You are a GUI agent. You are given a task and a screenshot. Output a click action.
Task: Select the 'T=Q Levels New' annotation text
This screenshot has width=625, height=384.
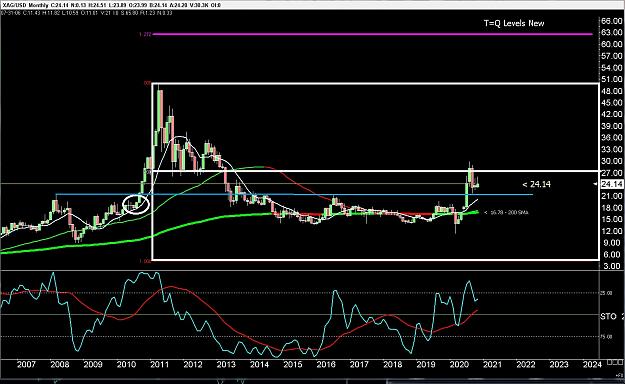(514, 23)
